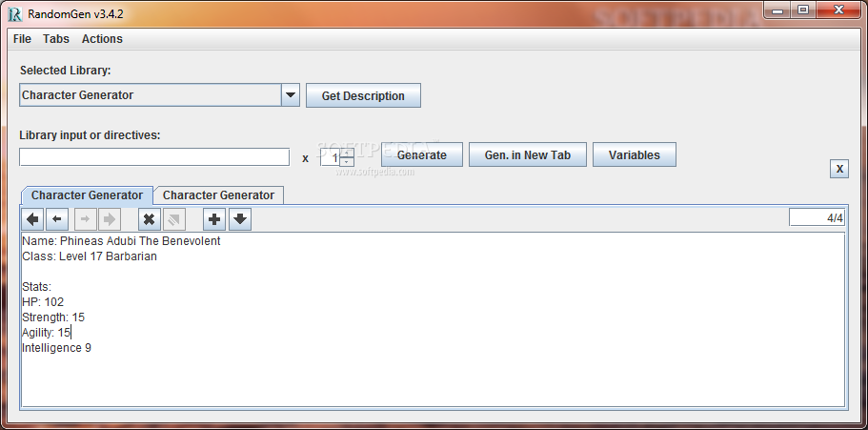
Task: Go to previous result with small left arrow
Action: pyautogui.click(x=57, y=219)
